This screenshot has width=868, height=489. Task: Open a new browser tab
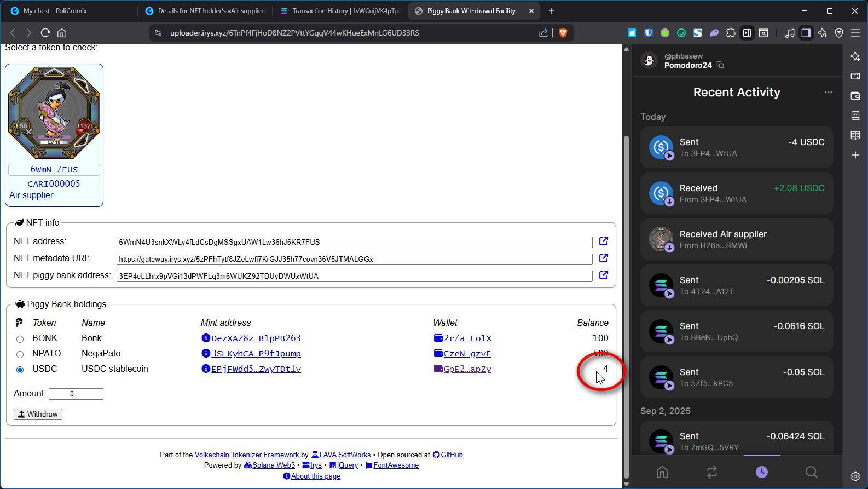(552, 11)
